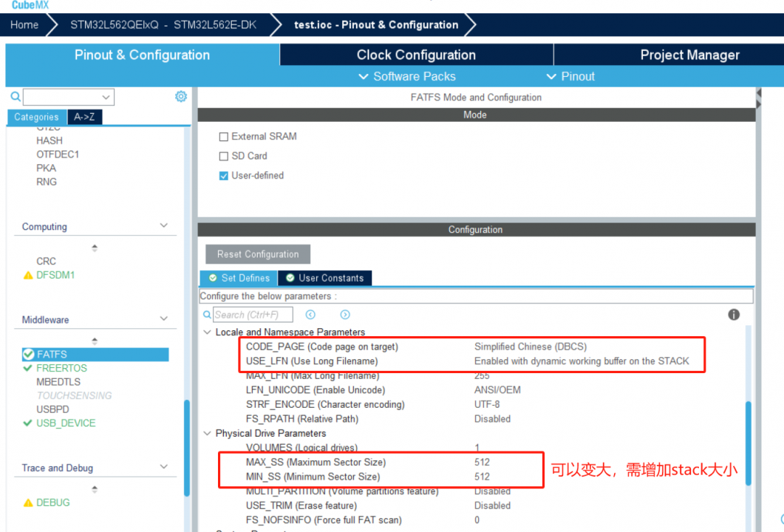The height and width of the screenshot is (532, 784).
Task: Collapse the Locale and Namespace Parameters group
Action: (x=207, y=332)
